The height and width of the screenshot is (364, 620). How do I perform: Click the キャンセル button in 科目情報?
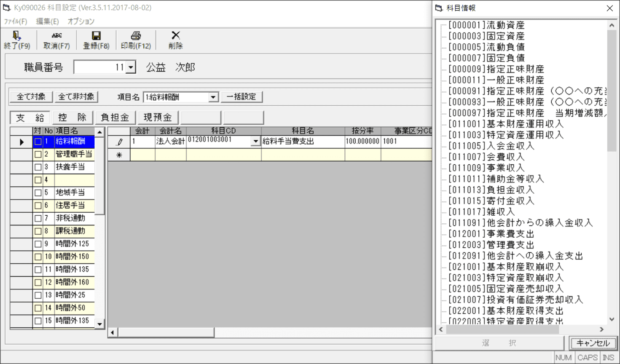(x=593, y=343)
